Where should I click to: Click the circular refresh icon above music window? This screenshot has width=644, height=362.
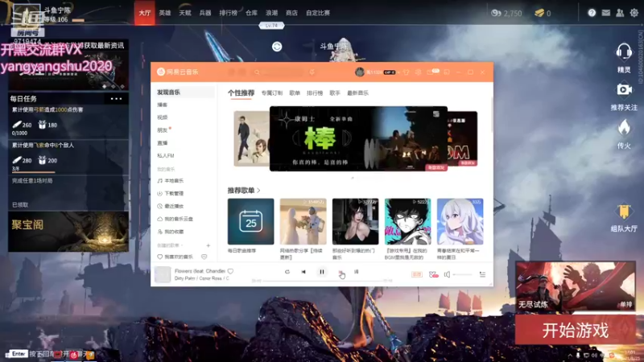click(277, 47)
